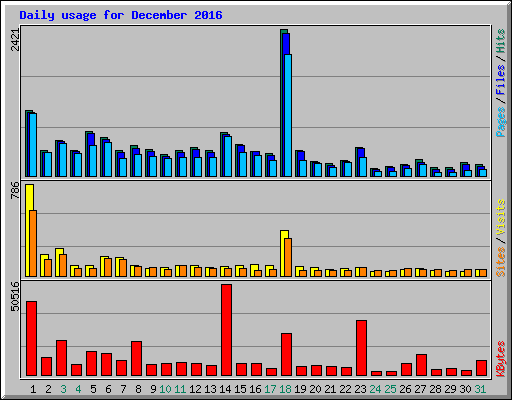The image size is (512, 400).
Task: Click the red KBytes bar for day 27
Action: (x=422, y=365)
